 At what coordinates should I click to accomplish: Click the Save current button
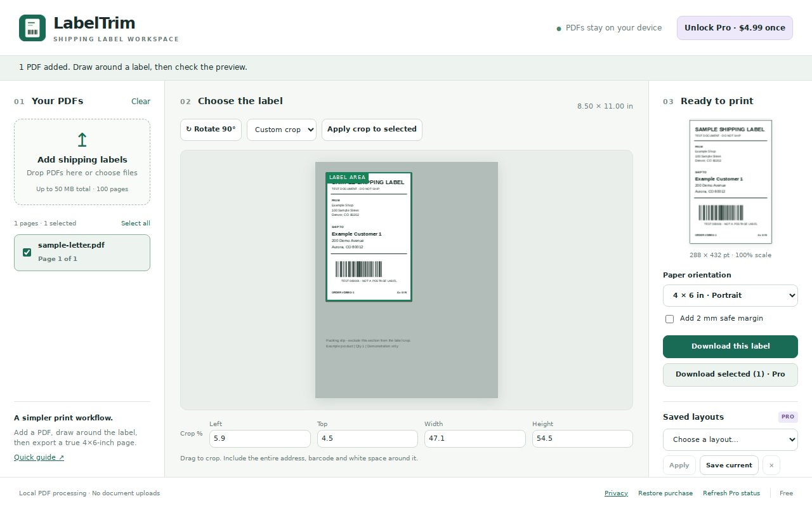coord(729,465)
